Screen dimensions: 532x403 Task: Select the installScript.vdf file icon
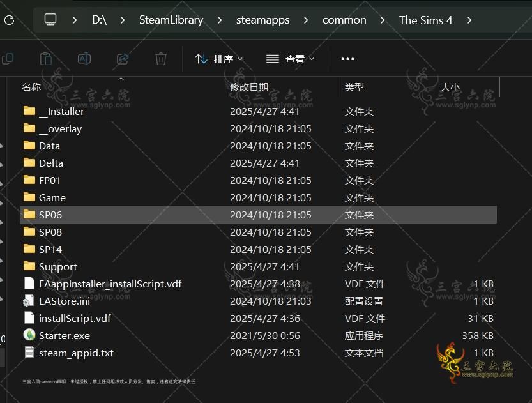[x=29, y=318]
